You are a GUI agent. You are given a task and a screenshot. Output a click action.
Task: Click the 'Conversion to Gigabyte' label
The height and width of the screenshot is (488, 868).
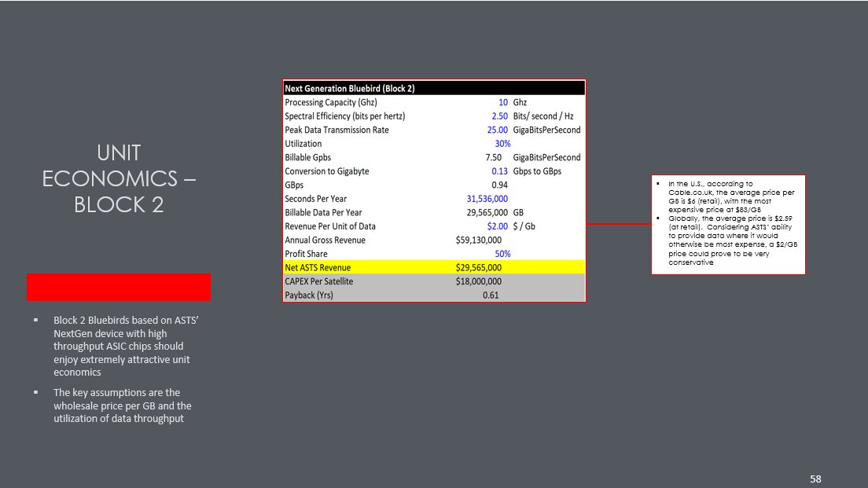[326, 171]
